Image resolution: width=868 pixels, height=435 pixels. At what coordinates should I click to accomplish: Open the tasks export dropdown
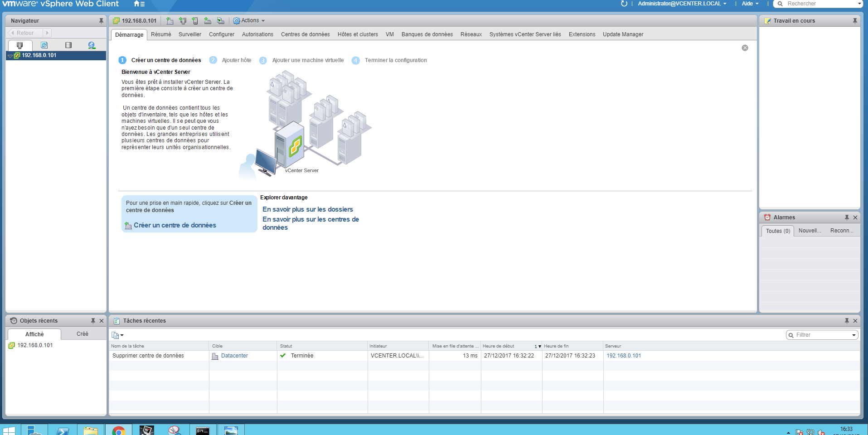(117, 335)
